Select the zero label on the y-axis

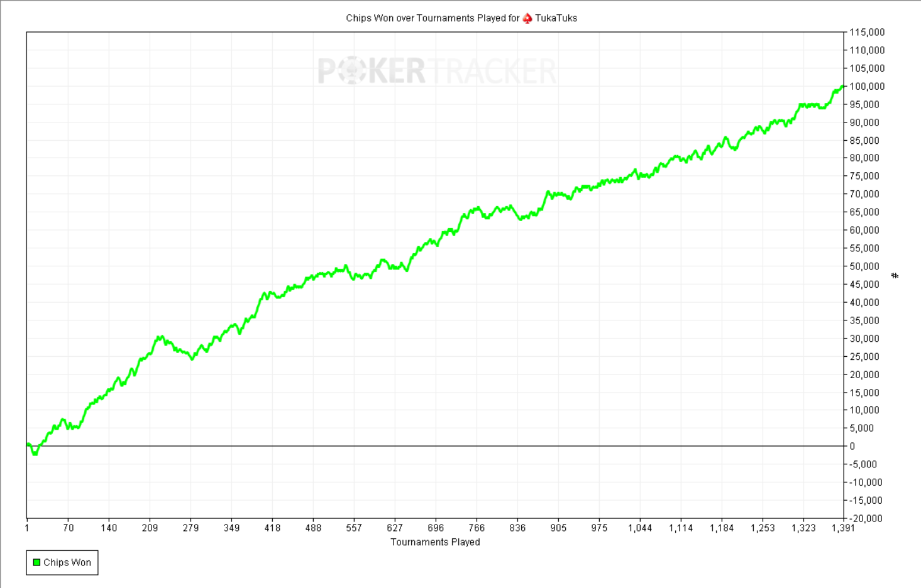coord(852,447)
